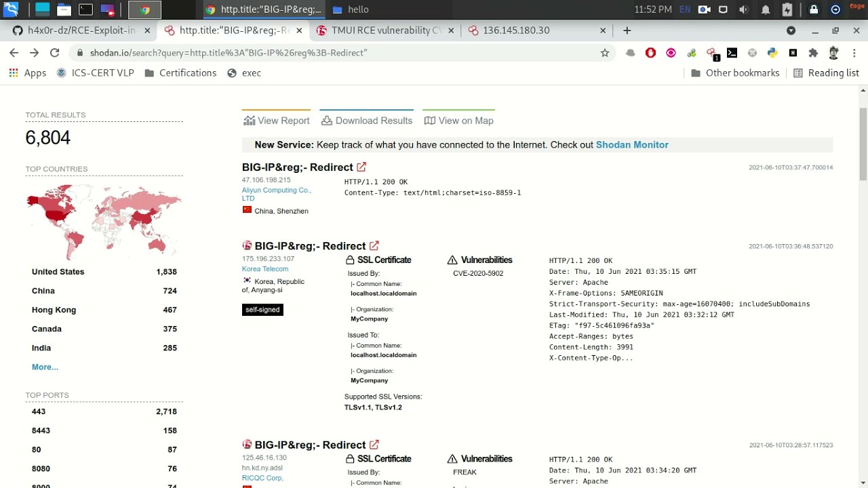The height and width of the screenshot is (488, 868).
Task: Open external link icon for 175.196.233.107 result
Action: click(x=374, y=245)
